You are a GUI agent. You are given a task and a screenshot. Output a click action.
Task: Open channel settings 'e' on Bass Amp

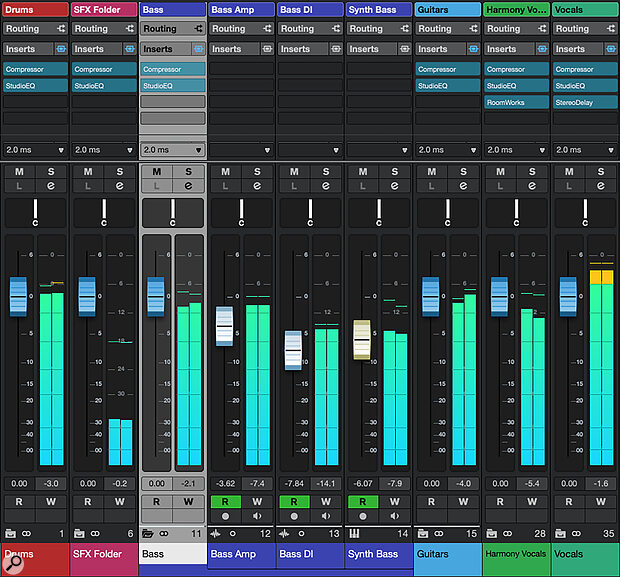(257, 186)
